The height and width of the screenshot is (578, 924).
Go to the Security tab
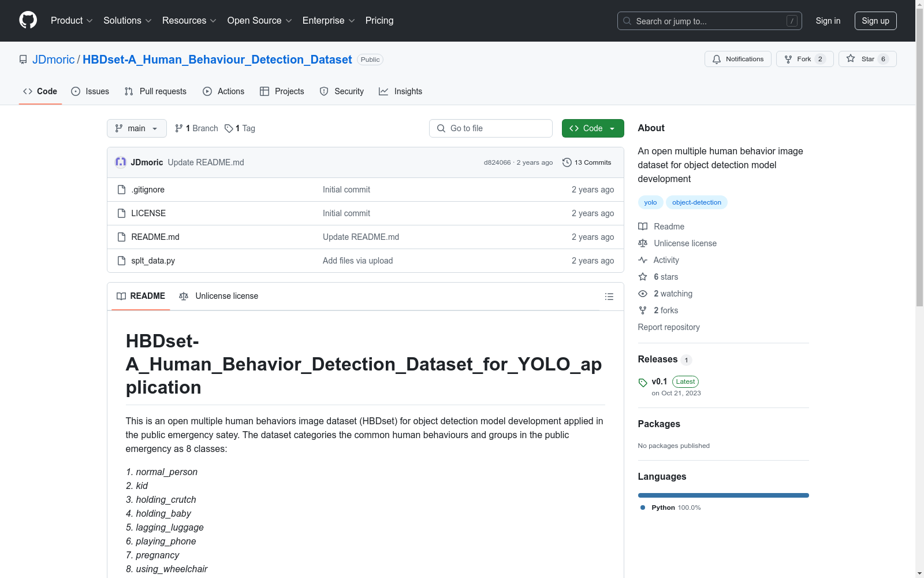pyautogui.click(x=342, y=91)
